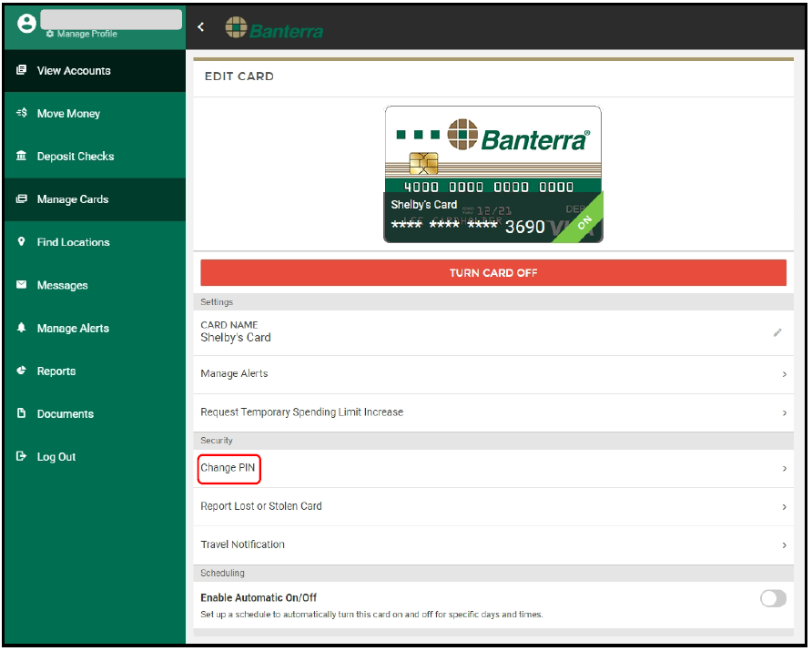812x651 pixels.
Task: Enable the Automatic On/Off toggle
Action: (773, 598)
